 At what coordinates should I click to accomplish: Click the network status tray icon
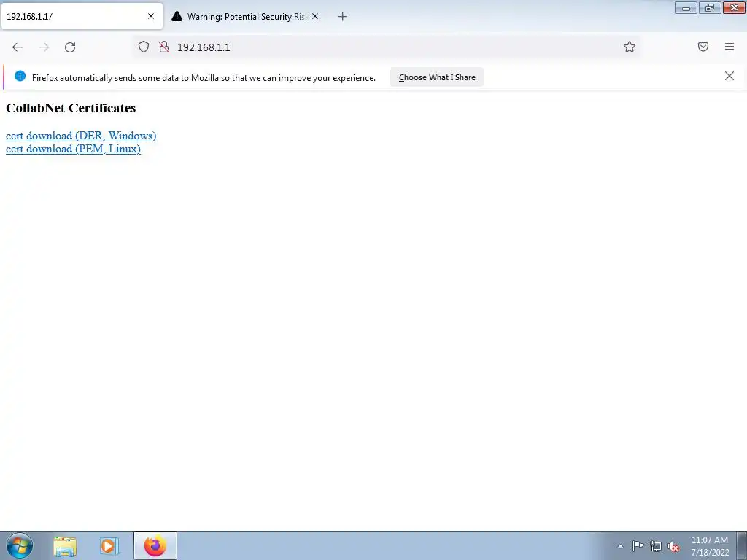point(656,546)
